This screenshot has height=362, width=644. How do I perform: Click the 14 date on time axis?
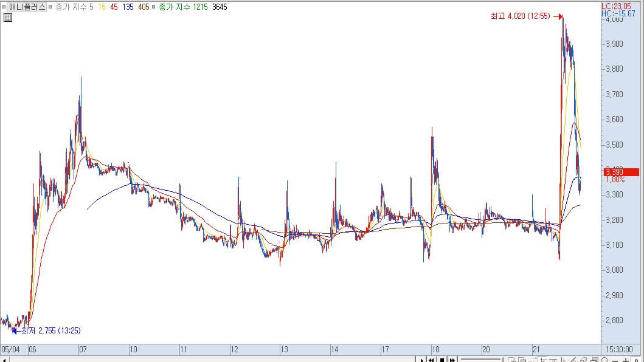tap(334, 350)
